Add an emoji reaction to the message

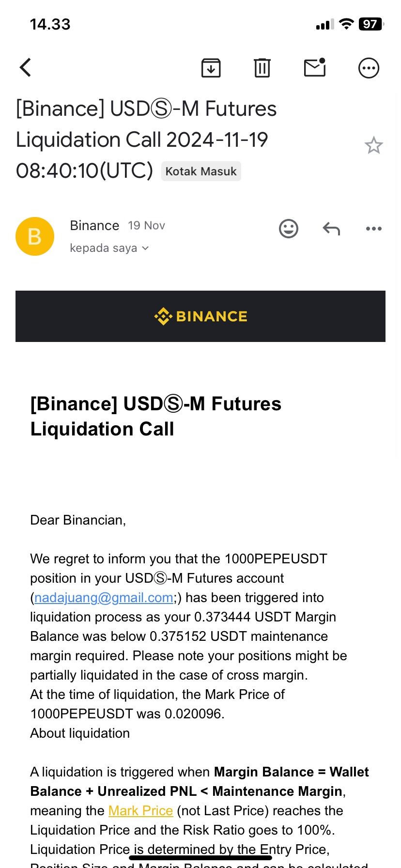tap(289, 229)
